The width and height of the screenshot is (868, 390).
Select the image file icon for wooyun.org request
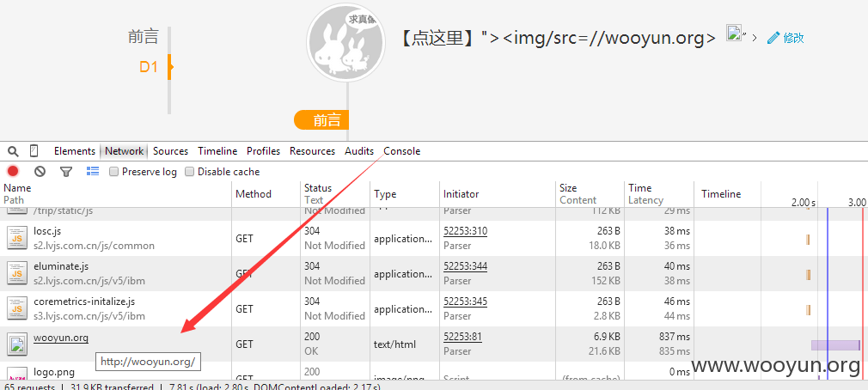[16, 344]
